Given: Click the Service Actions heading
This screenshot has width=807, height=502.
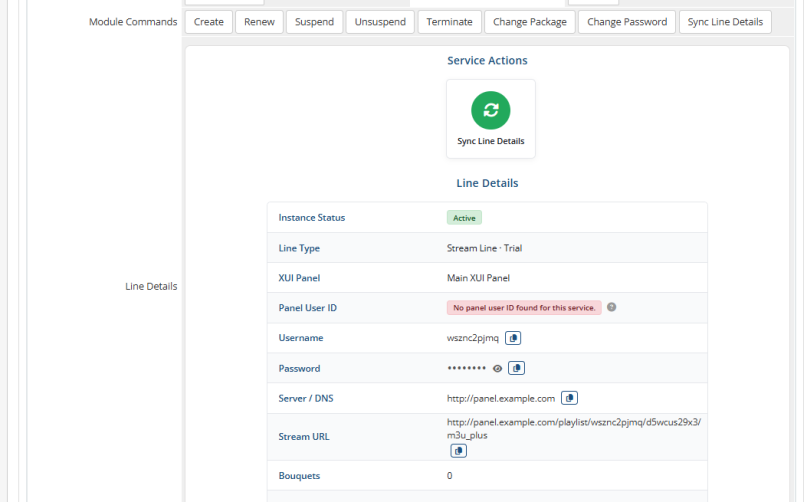Looking at the screenshot, I should pyautogui.click(x=487, y=61).
